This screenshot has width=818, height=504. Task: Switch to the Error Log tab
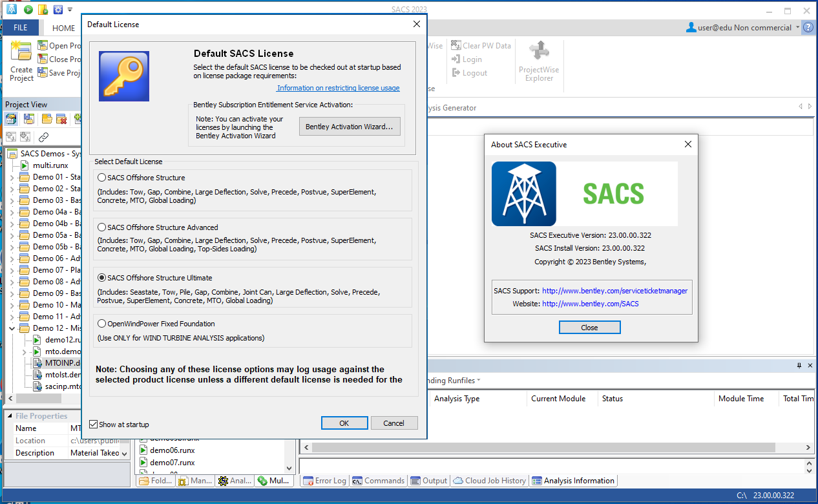[324, 481]
